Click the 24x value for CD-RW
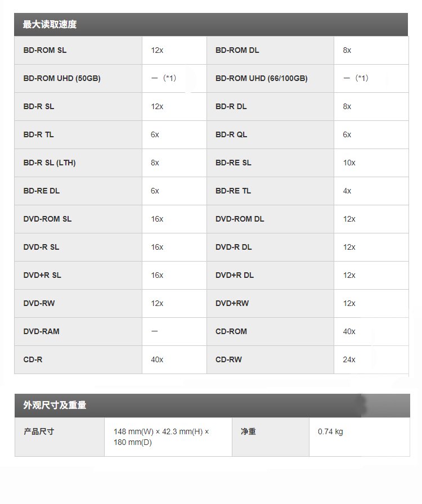Image resolution: width=422 pixels, height=504 pixels. [349, 359]
